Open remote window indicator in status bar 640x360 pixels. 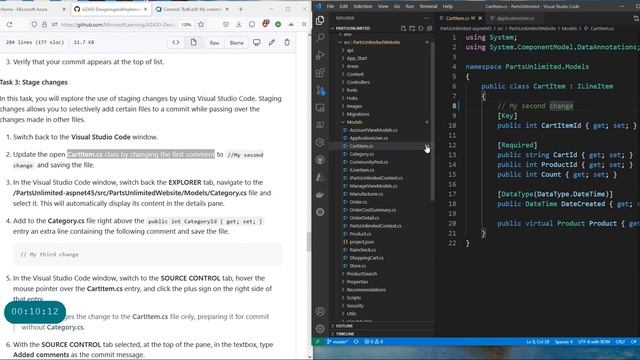(x=317, y=342)
